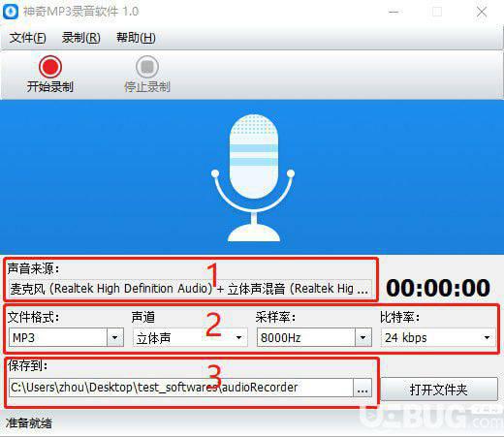
Task: Open the channel 立体声 dropdown
Action: [190, 337]
